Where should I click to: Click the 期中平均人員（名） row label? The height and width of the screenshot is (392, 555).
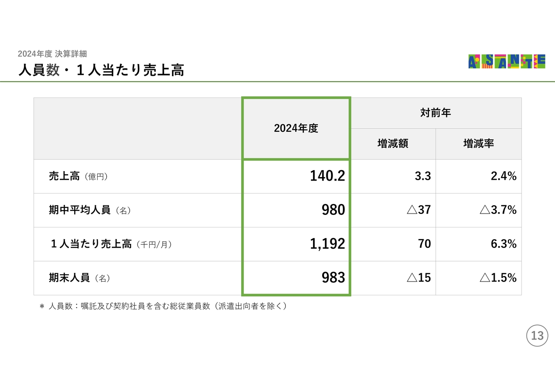(x=90, y=210)
